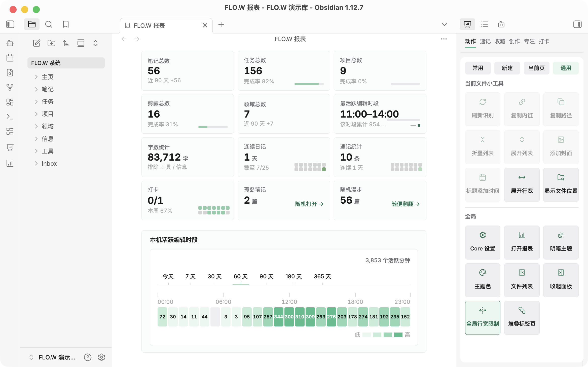
Task: Switch to the 收藏 tab
Action: (x=500, y=41)
